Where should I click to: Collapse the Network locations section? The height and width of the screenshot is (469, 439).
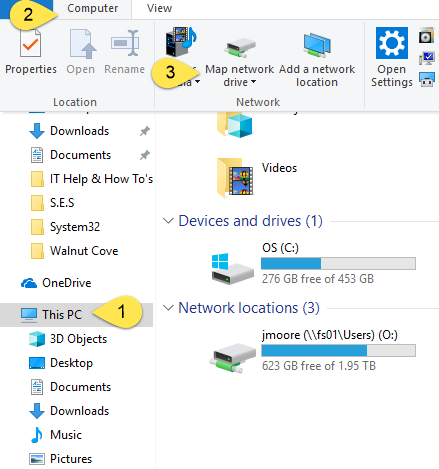coord(168,308)
